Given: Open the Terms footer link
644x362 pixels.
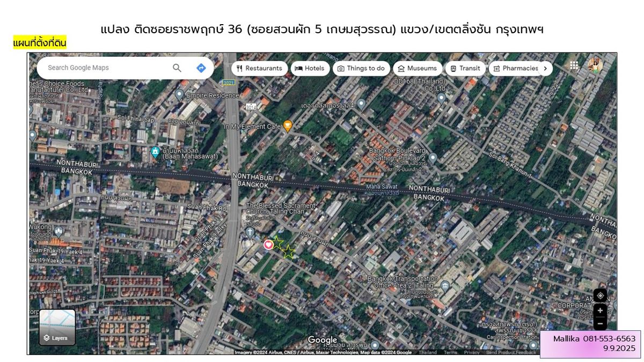Looking at the screenshot, I should click(450, 352).
